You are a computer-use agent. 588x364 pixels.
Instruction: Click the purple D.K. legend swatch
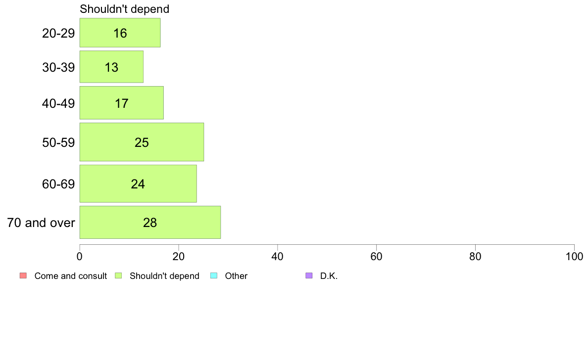pos(309,276)
